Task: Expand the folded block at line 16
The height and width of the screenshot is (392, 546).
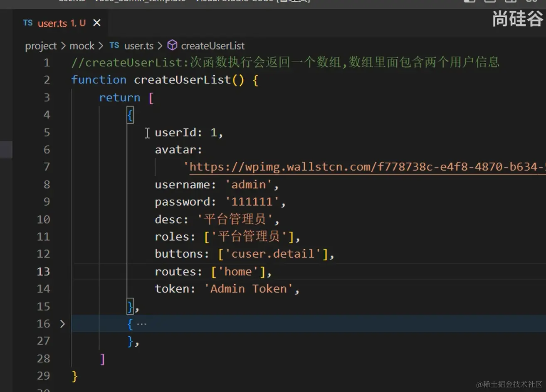Action: [62, 323]
